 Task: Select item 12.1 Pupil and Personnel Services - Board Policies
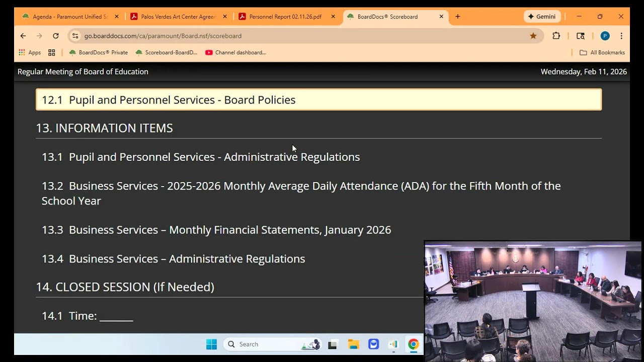318,100
